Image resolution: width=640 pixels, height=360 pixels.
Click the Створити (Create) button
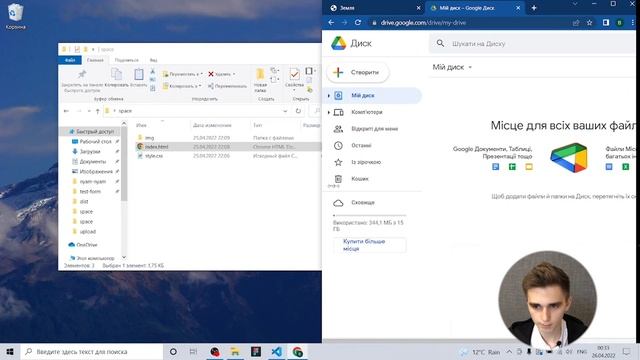click(x=358, y=73)
